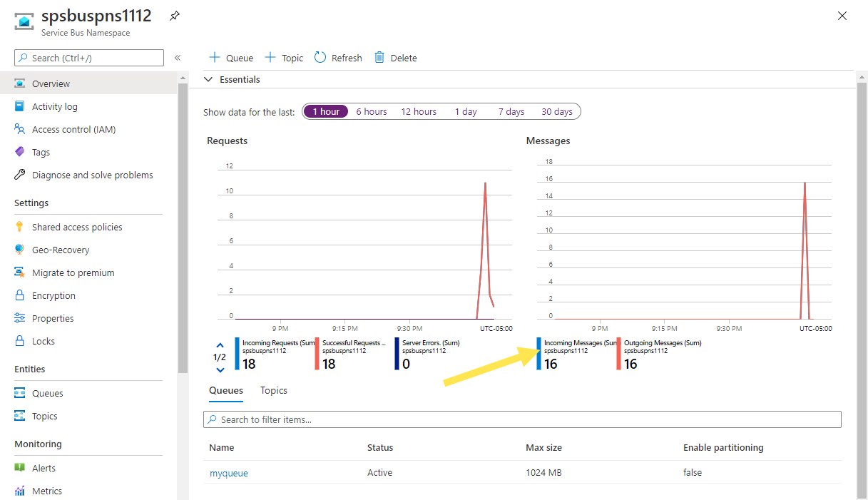Open Alerts under Monitoring
This screenshot has width=868, height=500.
pos(44,468)
